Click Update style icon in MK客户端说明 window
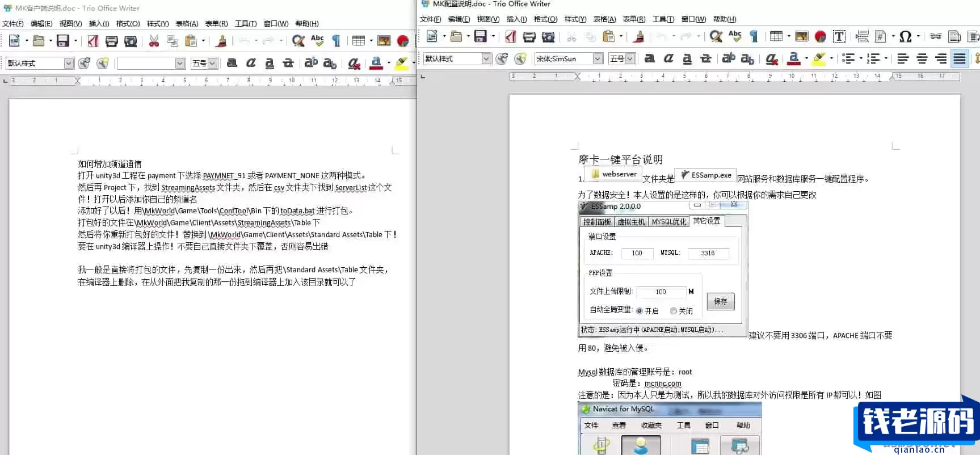Image resolution: width=980 pixels, height=455 pixels. (x=84, y=63)
